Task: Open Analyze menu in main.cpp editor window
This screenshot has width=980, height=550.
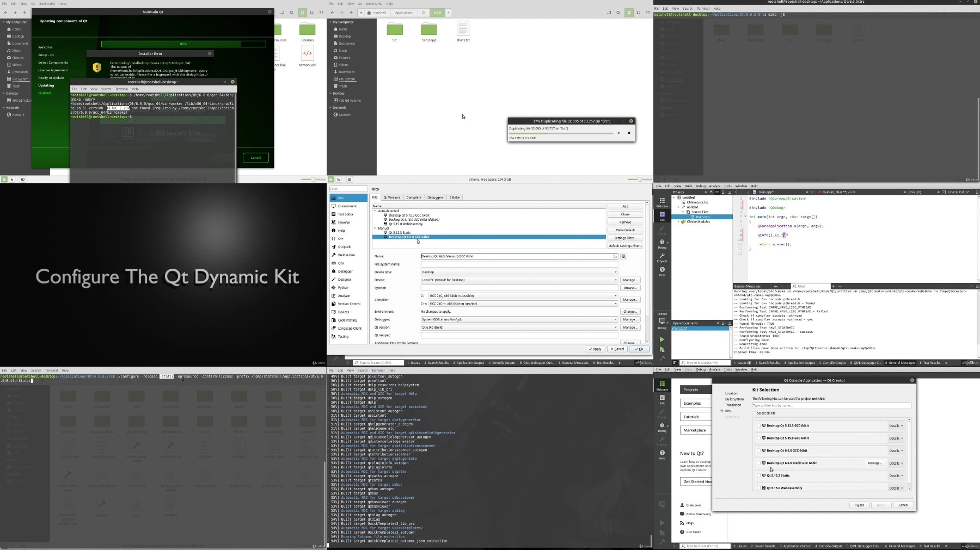Action: (715, 186)
